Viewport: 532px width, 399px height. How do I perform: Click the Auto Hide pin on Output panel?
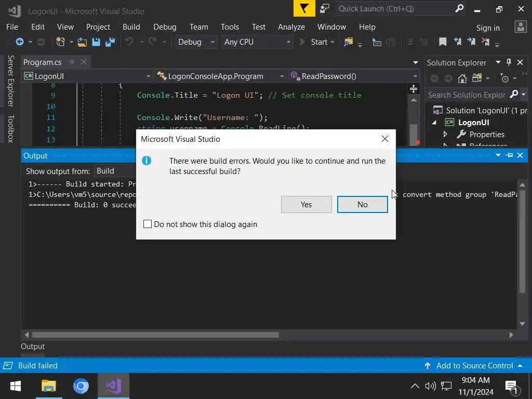point(509,155)
